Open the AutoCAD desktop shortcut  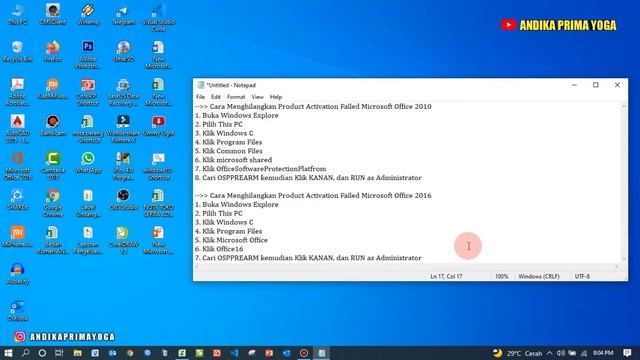[17, 129]
